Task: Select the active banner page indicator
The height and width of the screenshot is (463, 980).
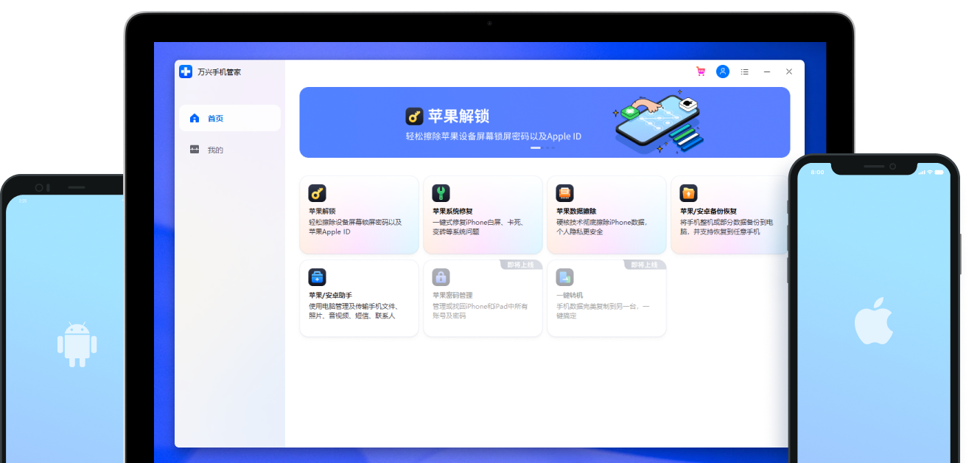Action: [536, 147]
